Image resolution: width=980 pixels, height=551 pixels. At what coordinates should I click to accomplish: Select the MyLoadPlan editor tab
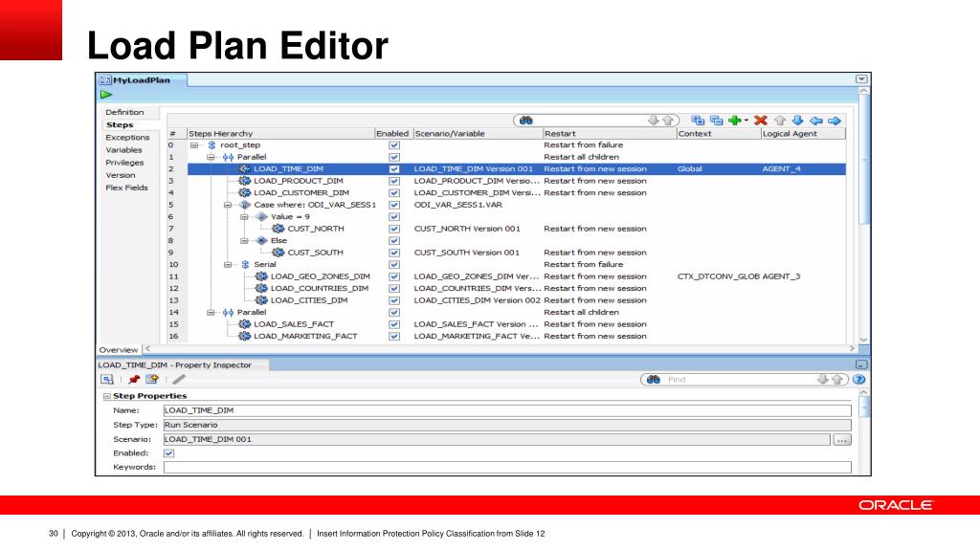coord(142,80)
